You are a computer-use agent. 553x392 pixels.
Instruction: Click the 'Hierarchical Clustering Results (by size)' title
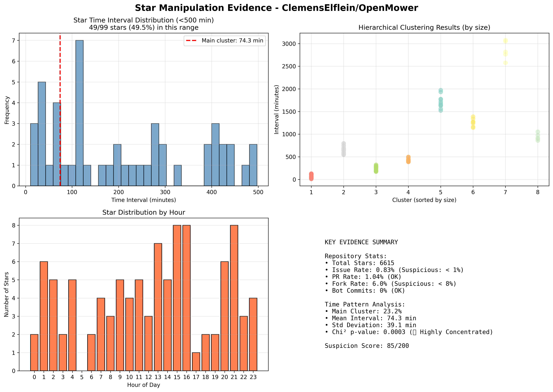424,27
